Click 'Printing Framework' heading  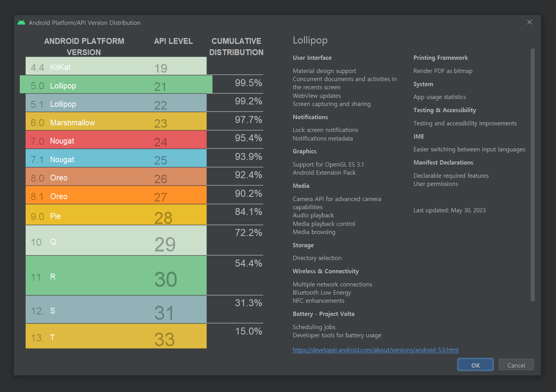click(441, 58)
